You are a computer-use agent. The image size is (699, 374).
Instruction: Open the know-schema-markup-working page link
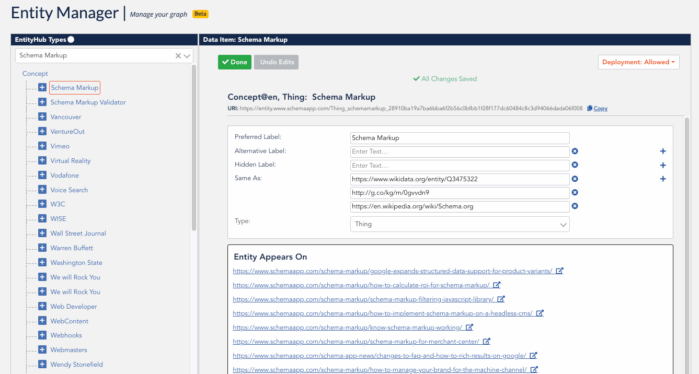pos(347,328)
